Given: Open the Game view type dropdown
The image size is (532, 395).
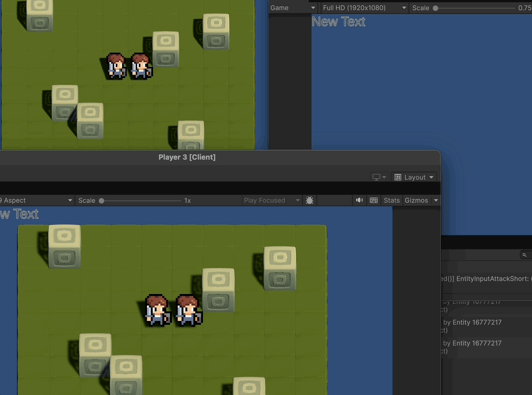Looking at the screenshot, I should (293, 8).
